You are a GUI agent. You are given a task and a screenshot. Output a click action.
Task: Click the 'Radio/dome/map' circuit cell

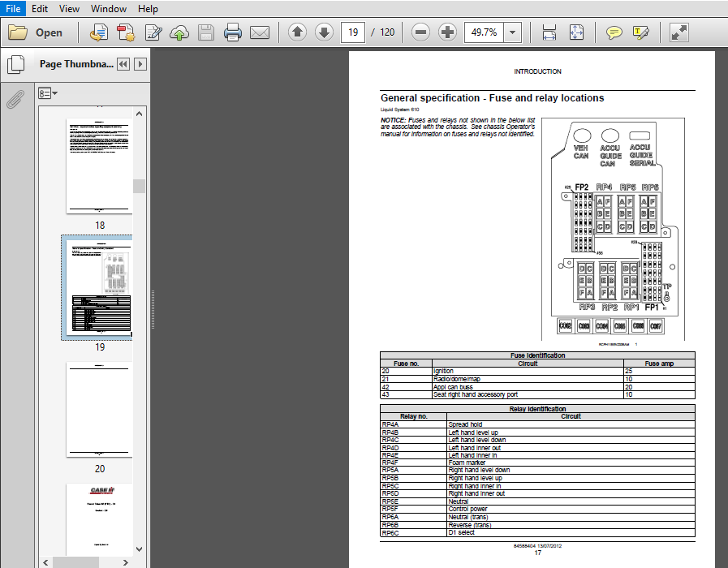tap(528, 379)
